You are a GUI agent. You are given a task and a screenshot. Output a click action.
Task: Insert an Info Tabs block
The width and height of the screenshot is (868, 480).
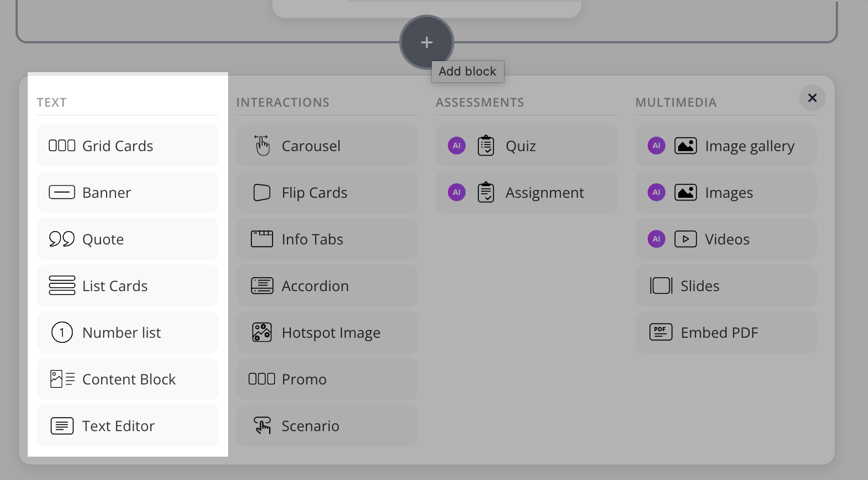(327, 239)
